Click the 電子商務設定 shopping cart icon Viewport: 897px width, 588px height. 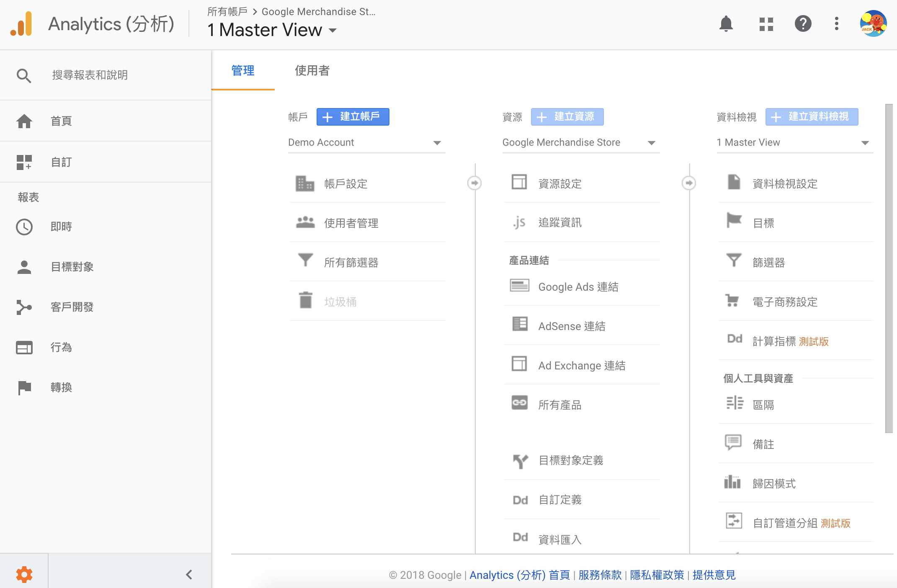pyautogui.click(x=732, y=300)
